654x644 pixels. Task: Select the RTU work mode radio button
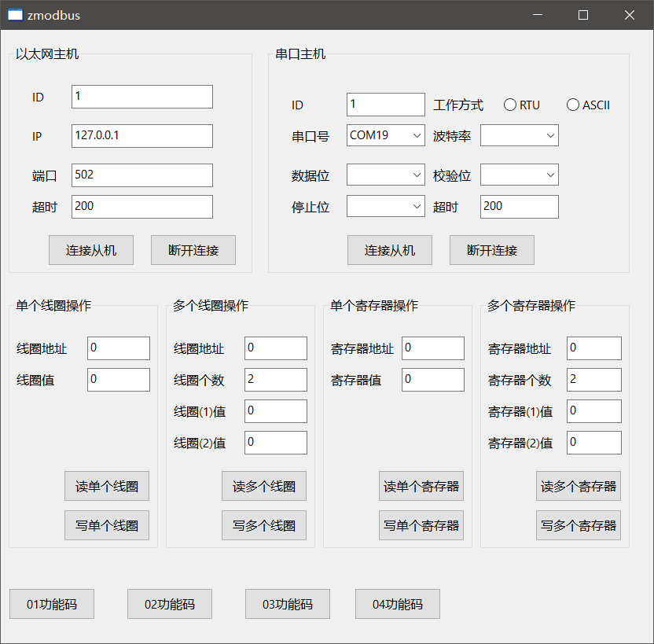521,105
